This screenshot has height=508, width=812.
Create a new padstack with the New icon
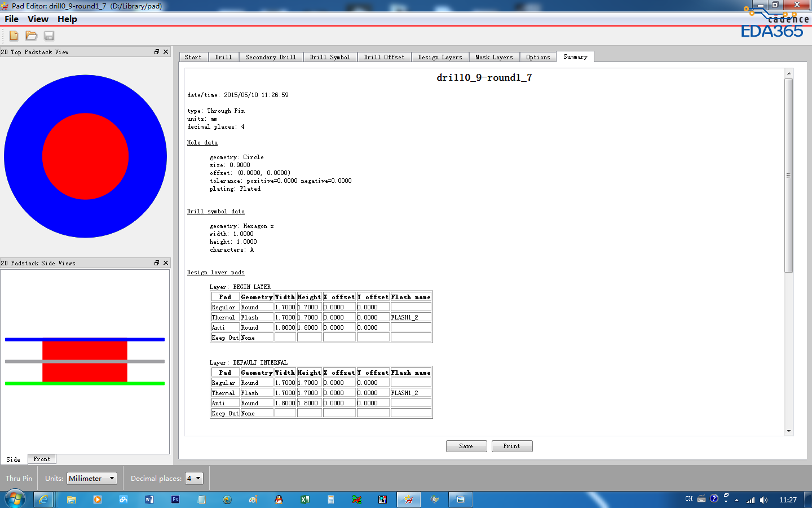pos(14,36)
